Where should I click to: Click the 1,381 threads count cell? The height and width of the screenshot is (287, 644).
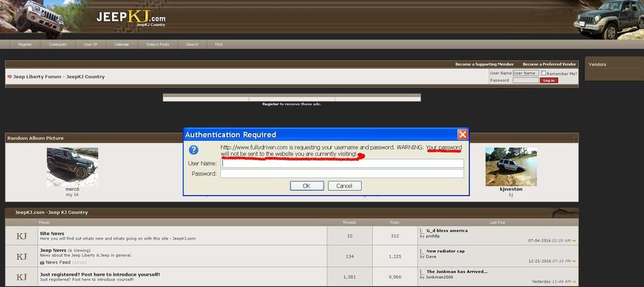pyautogui.click(x=350, y=277)
